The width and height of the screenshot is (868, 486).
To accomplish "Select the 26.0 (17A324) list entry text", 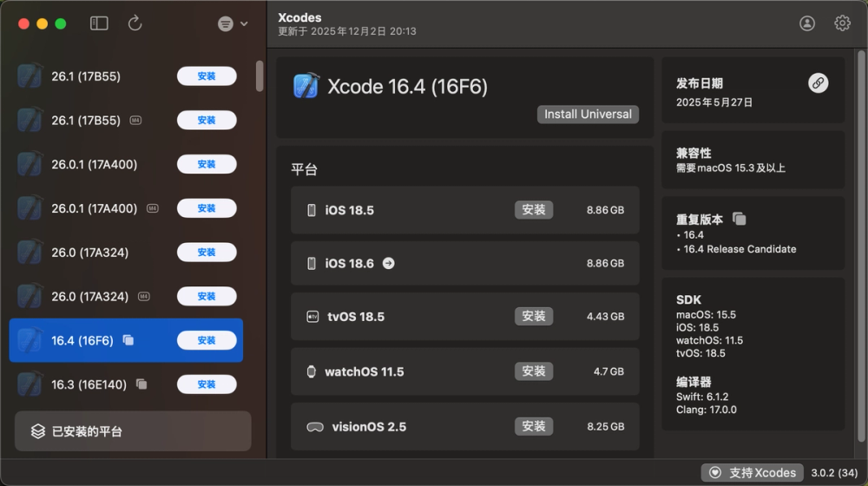I will 89,253.
